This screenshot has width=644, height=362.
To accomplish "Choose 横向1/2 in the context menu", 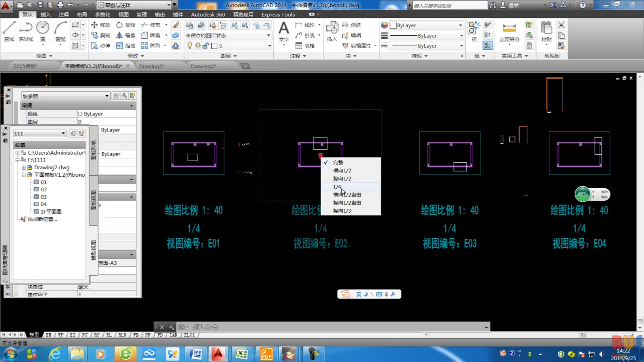I will point(350,170).
